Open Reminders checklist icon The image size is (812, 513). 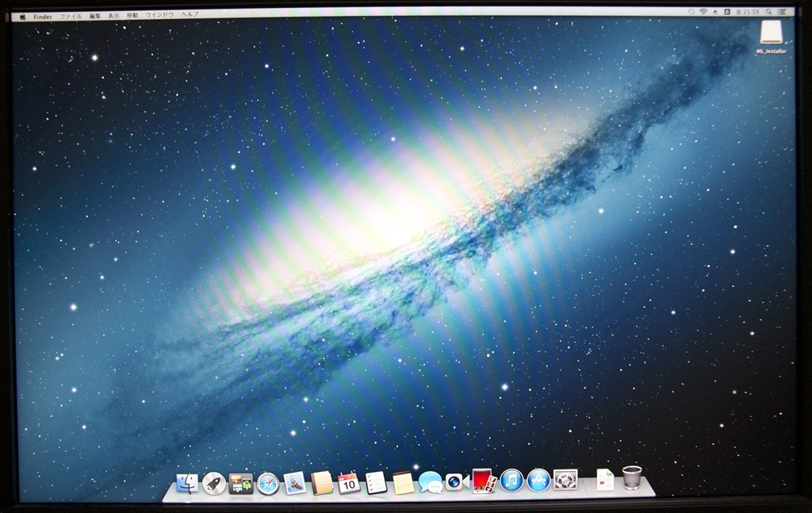[376, 483]
